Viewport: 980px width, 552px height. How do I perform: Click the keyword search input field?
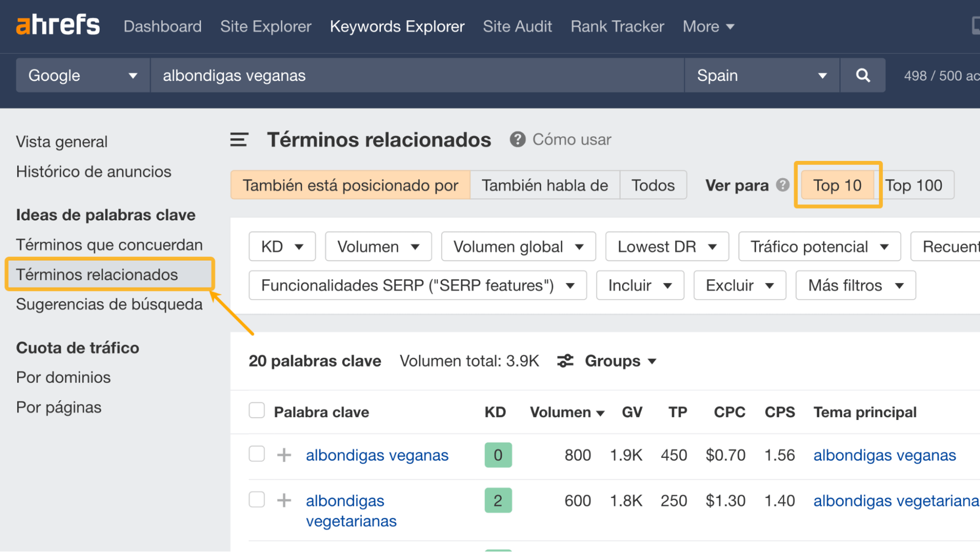417,75
